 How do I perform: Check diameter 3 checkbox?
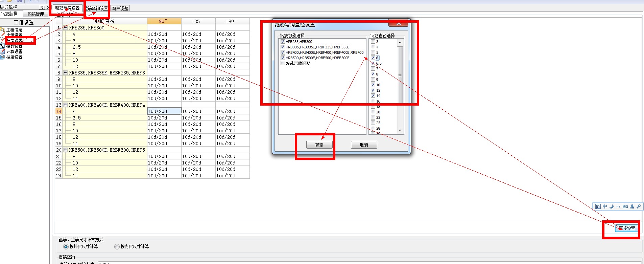point(373,42)
